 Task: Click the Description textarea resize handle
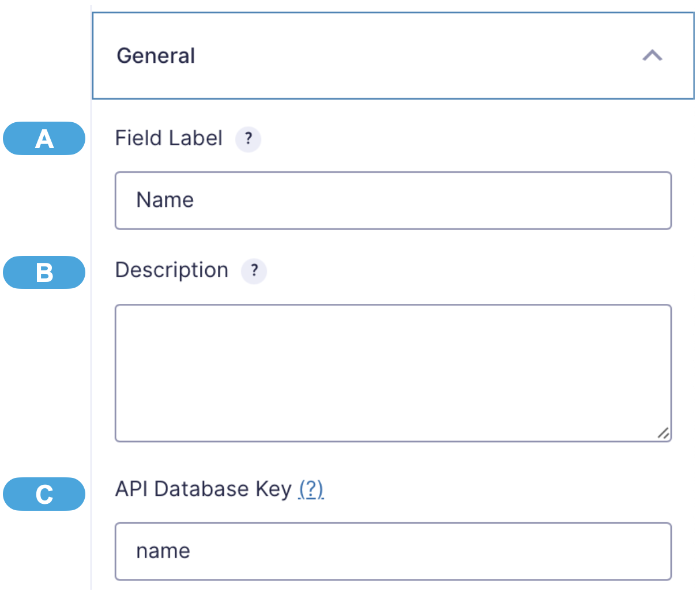pos(663,434)
